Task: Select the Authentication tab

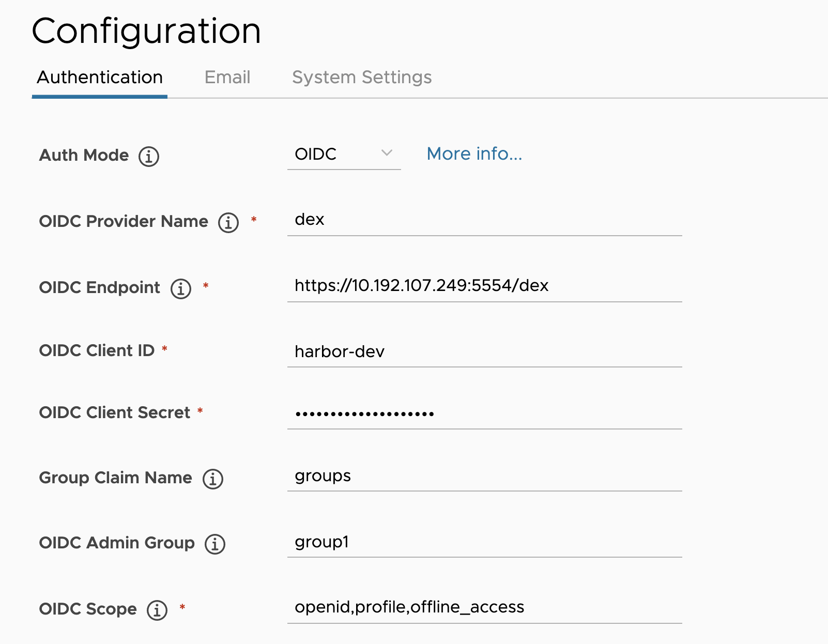Action: 100,77
